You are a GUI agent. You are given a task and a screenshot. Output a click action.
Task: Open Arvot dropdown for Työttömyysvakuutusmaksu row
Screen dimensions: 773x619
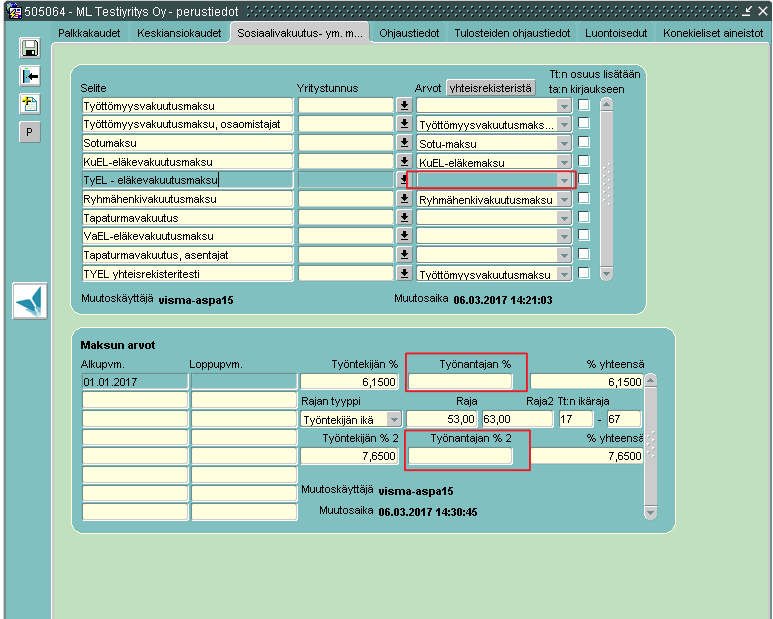click(563, 106)
